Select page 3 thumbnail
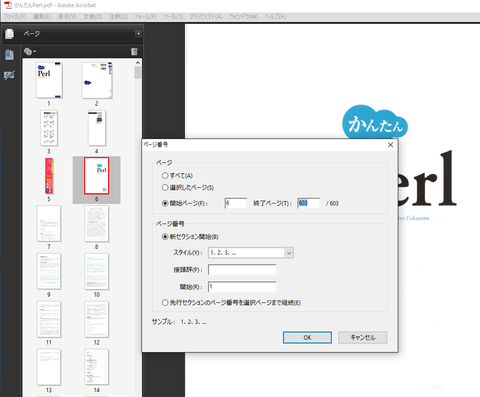The image size is (480, 397). point(49,128)
